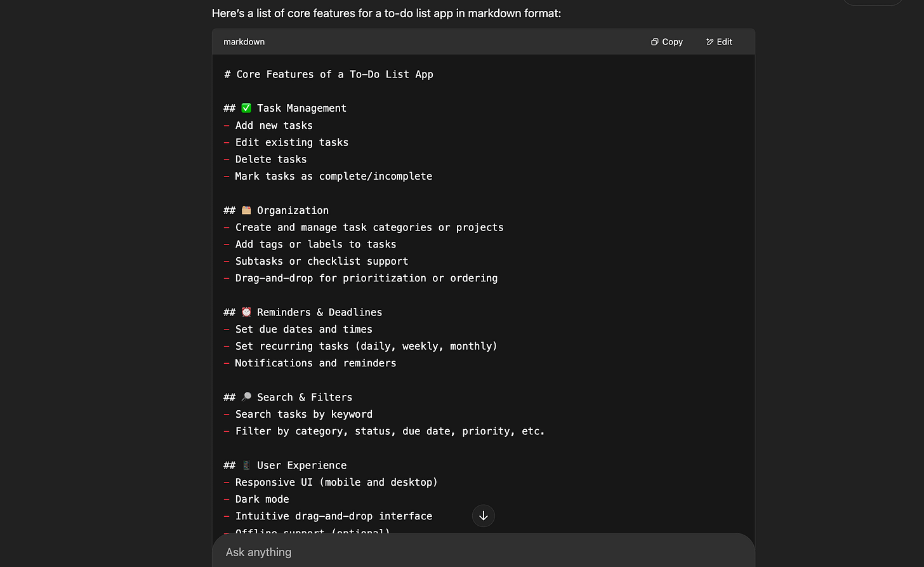The height and width of the screenshot is (567, 924).
Task: Click the copy icon beside Copy
Action: pyautogui.click(x=654, y=42)
